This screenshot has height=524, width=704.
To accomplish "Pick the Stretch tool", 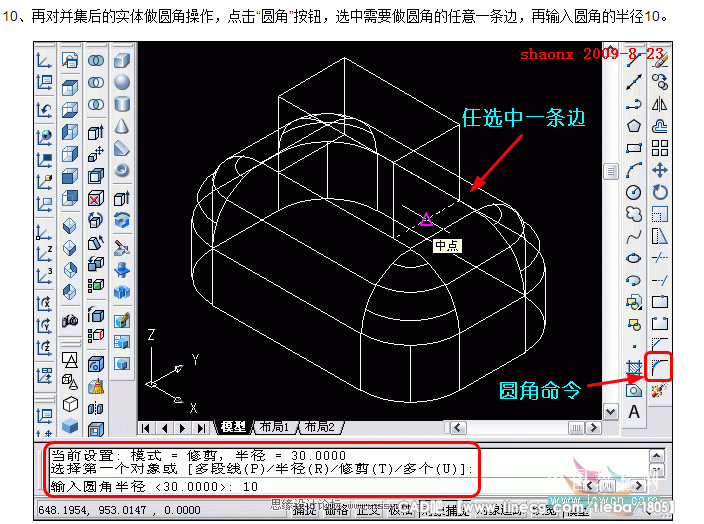I will [659, 236].
